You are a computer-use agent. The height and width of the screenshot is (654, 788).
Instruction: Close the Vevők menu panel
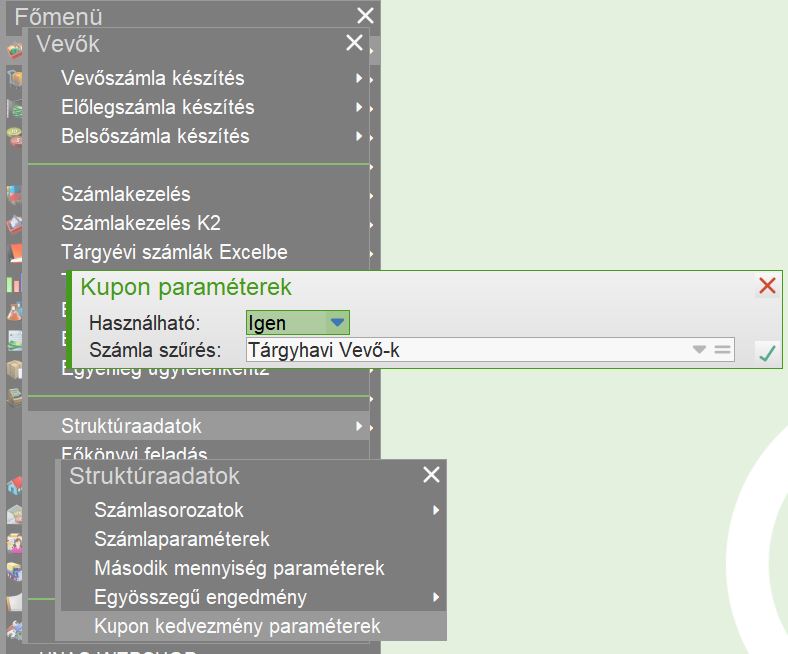point(355,43)
